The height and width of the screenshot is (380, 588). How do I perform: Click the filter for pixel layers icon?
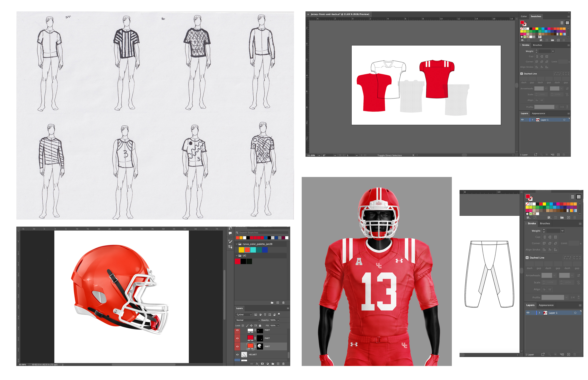[256, 315]
